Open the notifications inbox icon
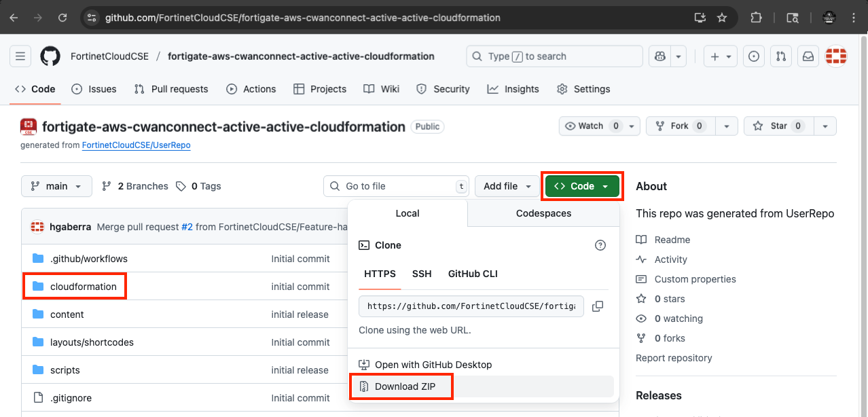868x417 pixels. [808, 56]
